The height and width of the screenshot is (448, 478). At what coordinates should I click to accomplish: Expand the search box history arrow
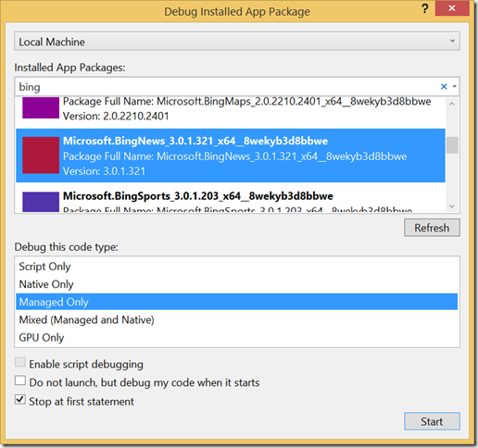(x=454, y=87)
